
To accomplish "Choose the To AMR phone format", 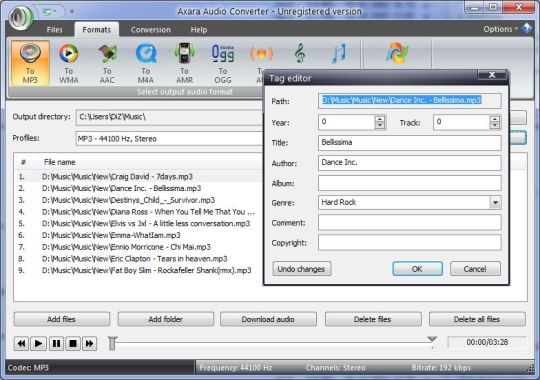I will (184, 63).
